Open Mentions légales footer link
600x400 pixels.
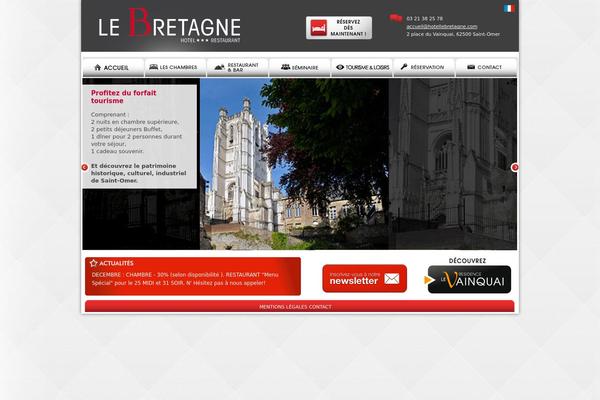(283, 307)
